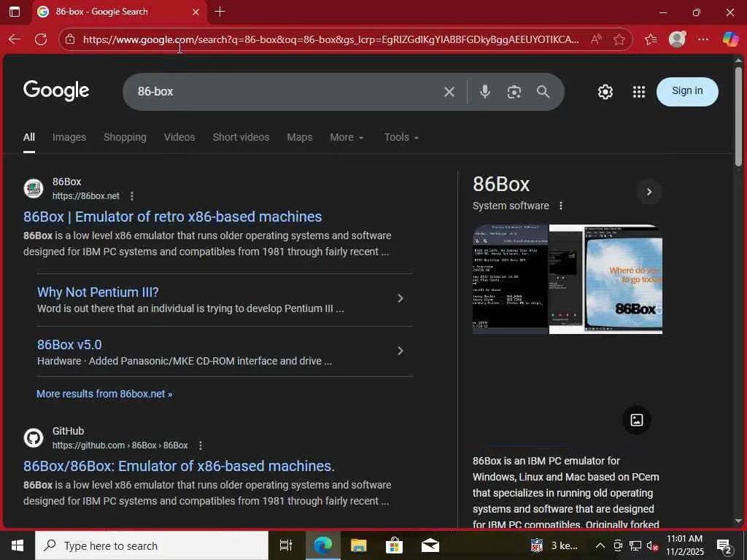Screen dimensions: 747x560
Task: Click the GitHub favicon in results
Action: [34, 437]
